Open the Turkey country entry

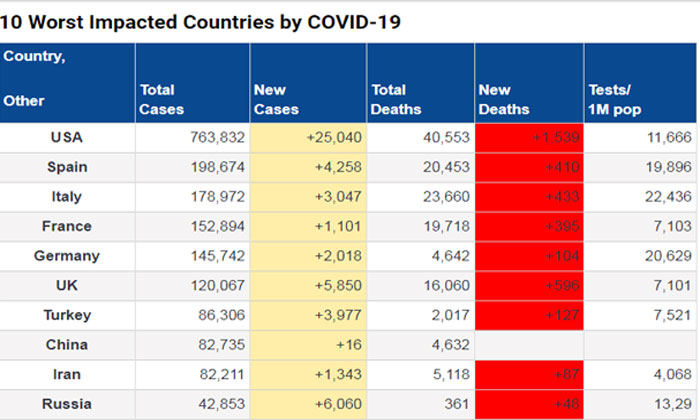tap(67, 315)
